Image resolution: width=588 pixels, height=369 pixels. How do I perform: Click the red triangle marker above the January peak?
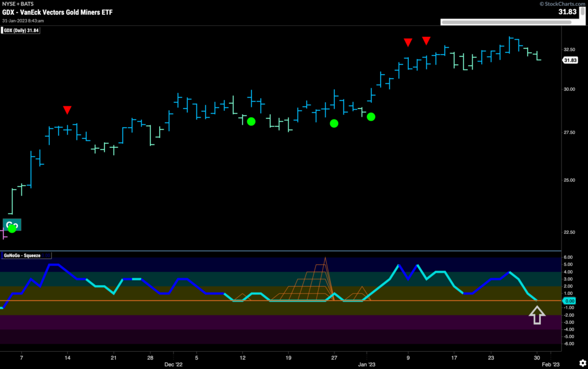[408, 42]
